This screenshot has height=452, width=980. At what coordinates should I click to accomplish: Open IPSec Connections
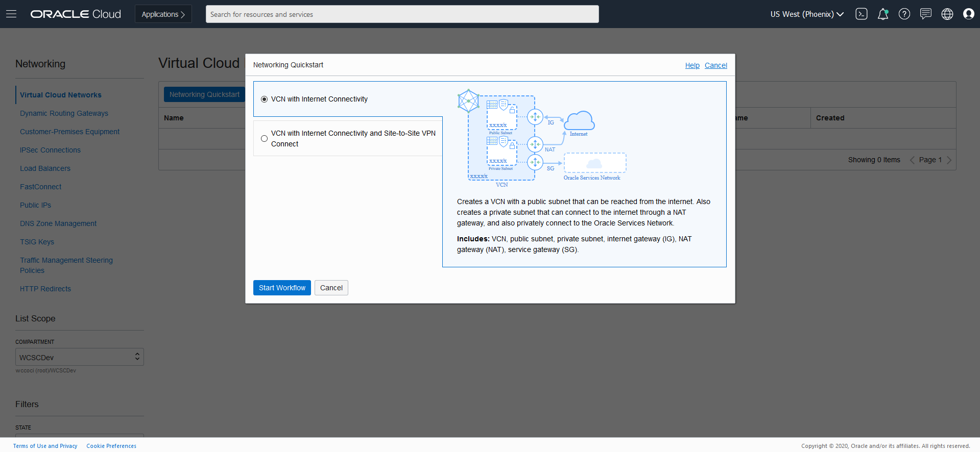[50, 150]
